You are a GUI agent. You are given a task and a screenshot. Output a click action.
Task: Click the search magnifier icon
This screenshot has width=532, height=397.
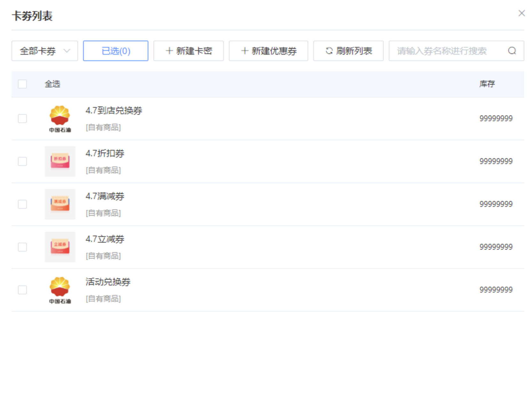pyautogui.click(x=512, y=51)
